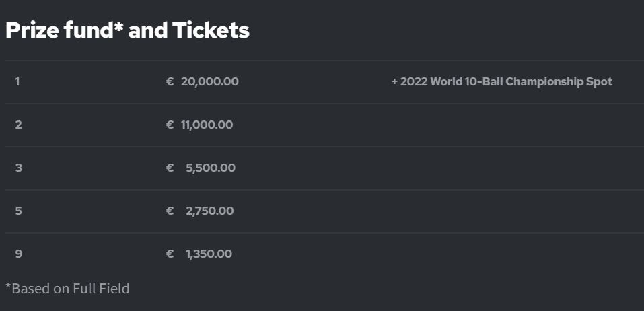The image size is (644, 311).
Task: Click the euro symbol in second row
Action: click(x=170, y=125)
